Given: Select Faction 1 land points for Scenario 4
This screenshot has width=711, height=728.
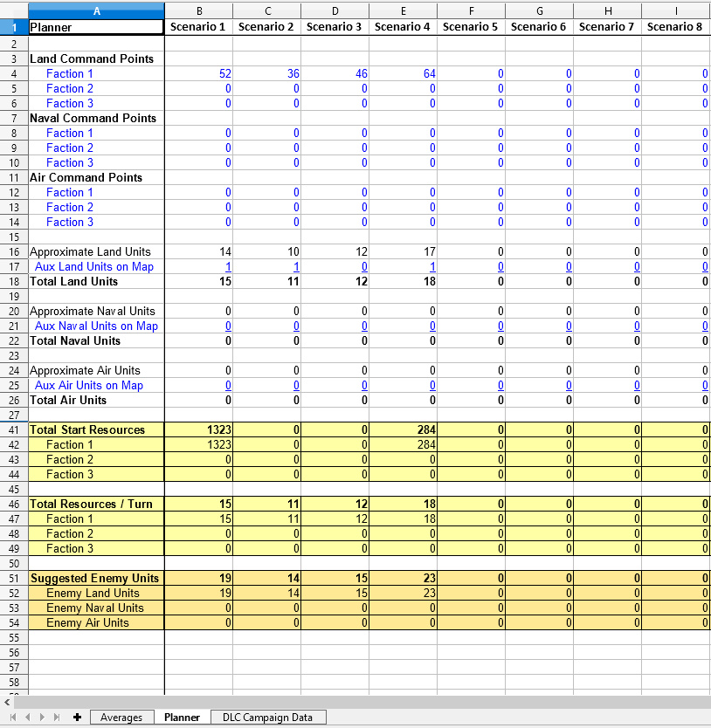Looking at the screenshot, I should tap(403, 74).
